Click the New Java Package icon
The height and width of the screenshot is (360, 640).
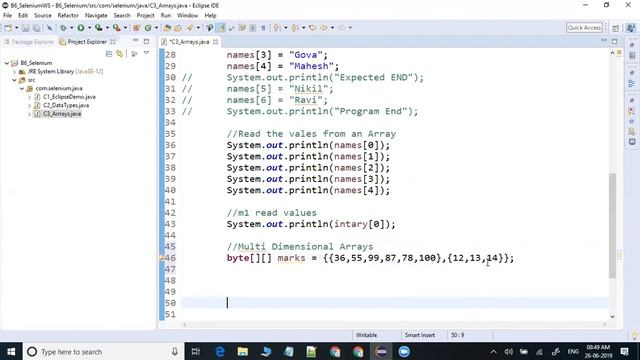pos(137,28)
